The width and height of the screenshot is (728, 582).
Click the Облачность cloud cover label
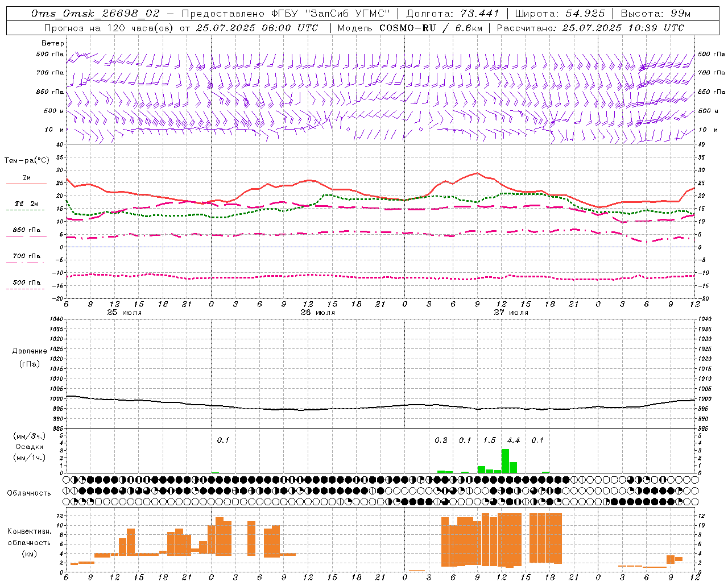[x=29, y=493]
